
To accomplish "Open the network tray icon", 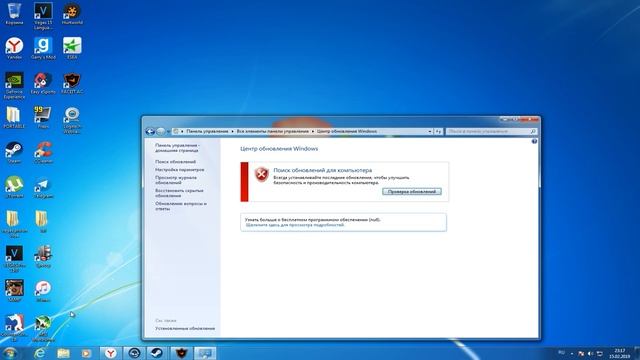I will coord(600,353).
